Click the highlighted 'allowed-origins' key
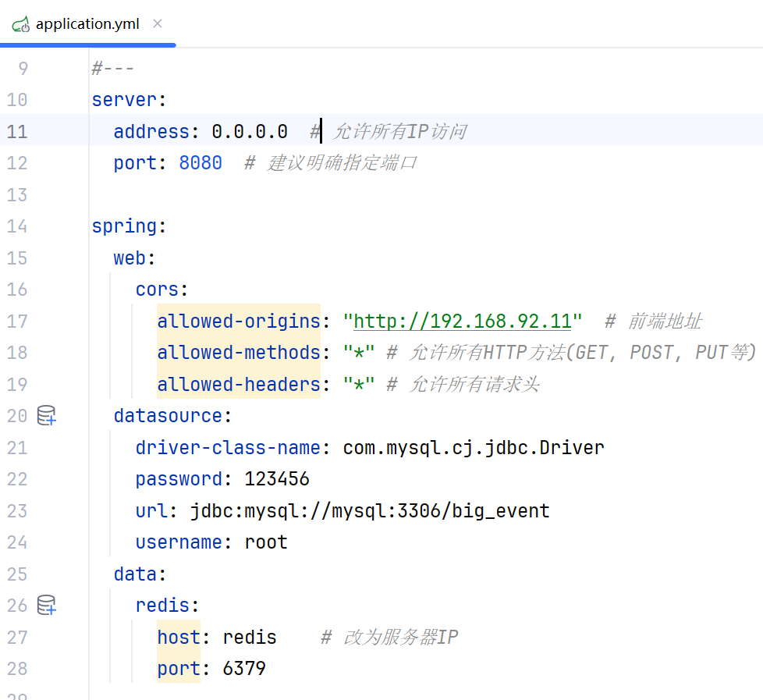Image resolution: width=763 pixels, height=700 pixels. point(239,322)
